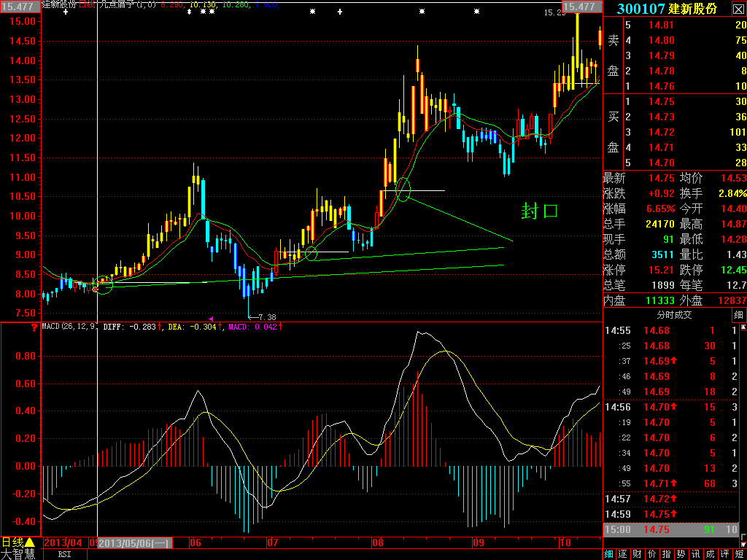The width and height of the screenshot is (747, 560).
Task: Click the scroll-down arrow in the tick trades list
Action: (x=743, y=542)
